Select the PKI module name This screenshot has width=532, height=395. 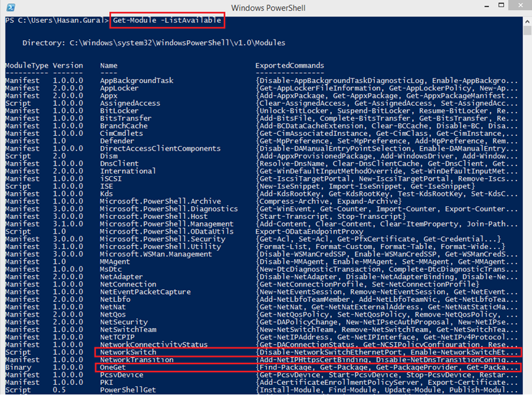[x=106, y=382]
